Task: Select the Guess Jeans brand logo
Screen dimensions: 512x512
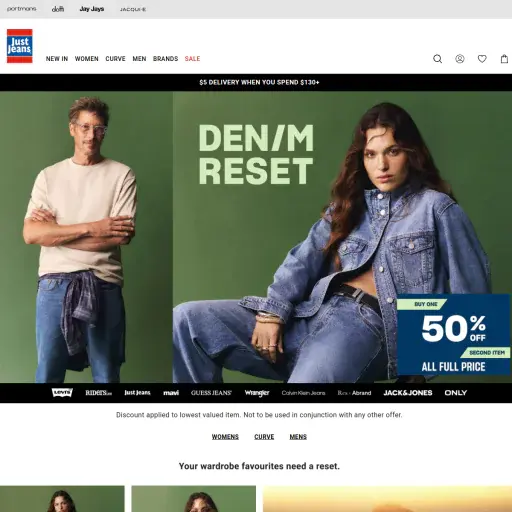Action: click(211, 393)
